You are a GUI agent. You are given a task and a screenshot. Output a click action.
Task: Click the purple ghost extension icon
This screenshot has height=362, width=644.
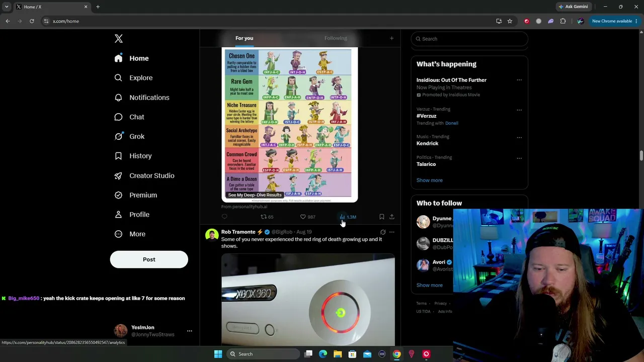point(551,21)
